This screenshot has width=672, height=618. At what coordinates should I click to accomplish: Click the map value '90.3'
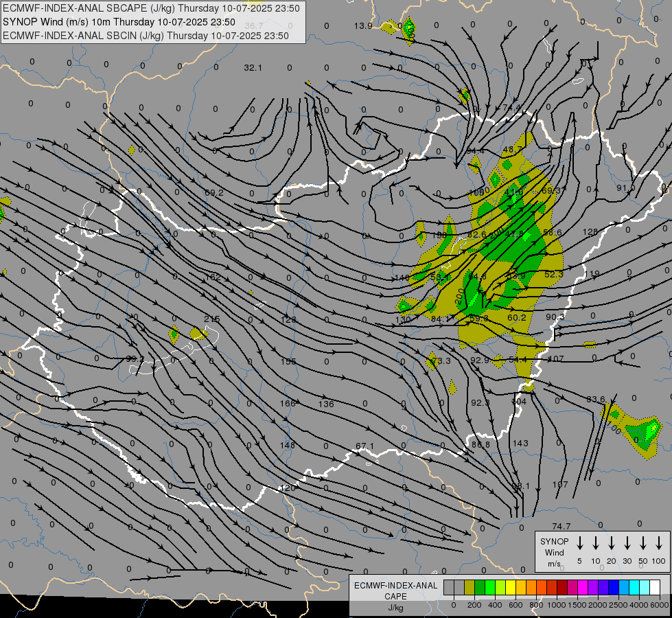555,317
